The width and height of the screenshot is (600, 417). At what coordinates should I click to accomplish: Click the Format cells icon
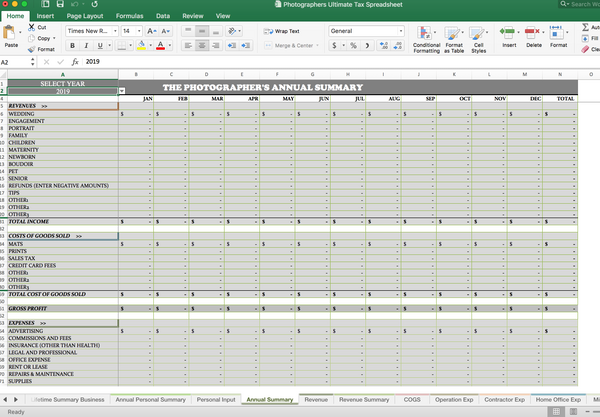pyautogui.click(x=556, y=33)
